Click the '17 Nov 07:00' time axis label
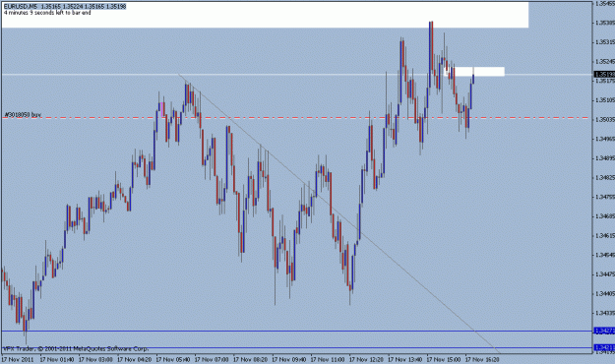Screen dimensions: 615x364 pyautogui.click(x=212, y=359)
